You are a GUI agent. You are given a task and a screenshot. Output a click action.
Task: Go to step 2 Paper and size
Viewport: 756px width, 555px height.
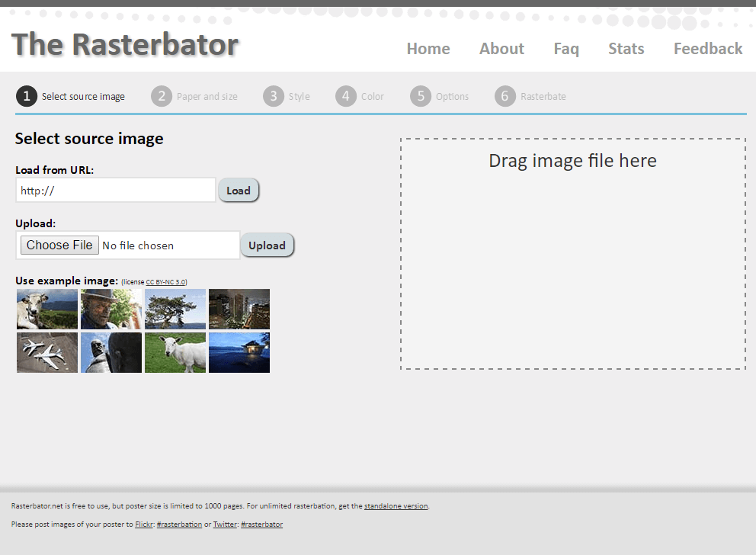162,96
